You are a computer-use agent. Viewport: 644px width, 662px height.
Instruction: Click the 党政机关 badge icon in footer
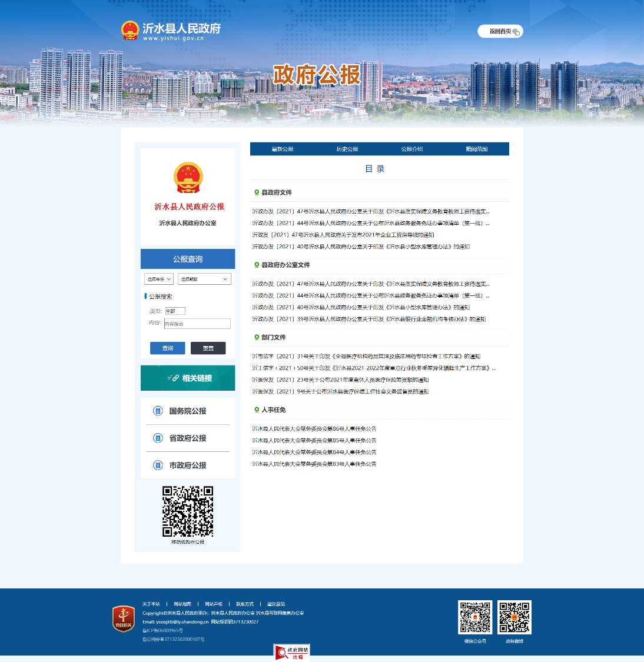124,618
